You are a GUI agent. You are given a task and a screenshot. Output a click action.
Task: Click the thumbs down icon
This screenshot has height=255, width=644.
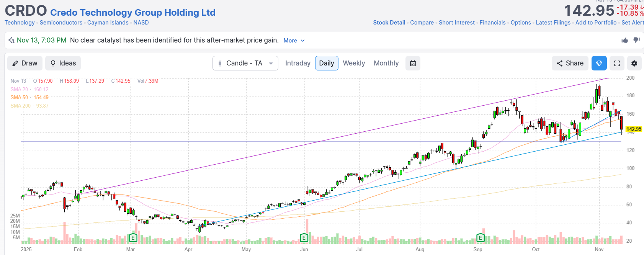click(636, 40)
